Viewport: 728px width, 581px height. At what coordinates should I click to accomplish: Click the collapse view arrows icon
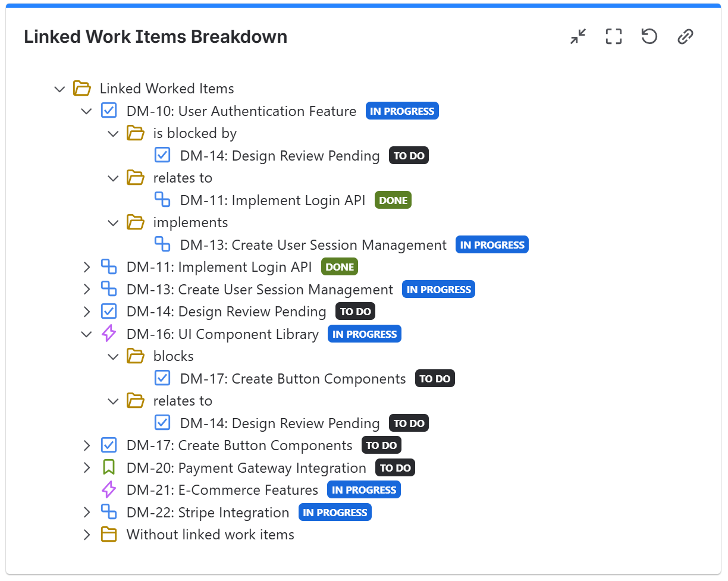click(x=578, y=37)
